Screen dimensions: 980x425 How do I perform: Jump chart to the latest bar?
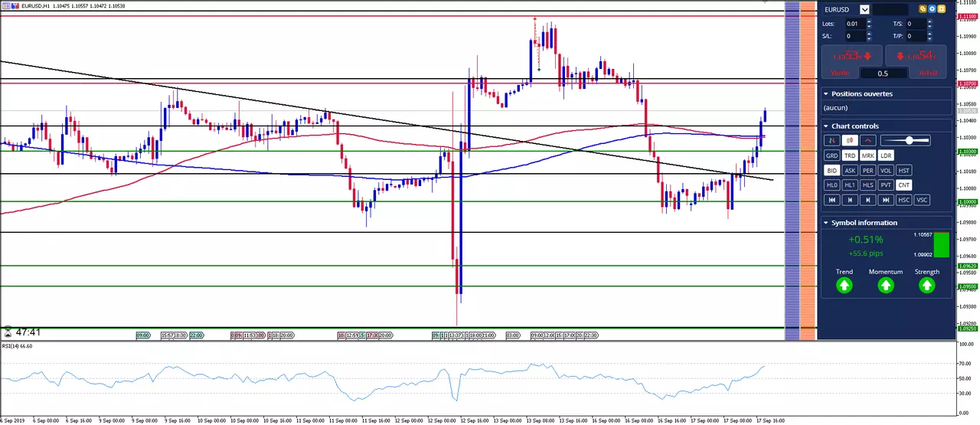point(886,200)
